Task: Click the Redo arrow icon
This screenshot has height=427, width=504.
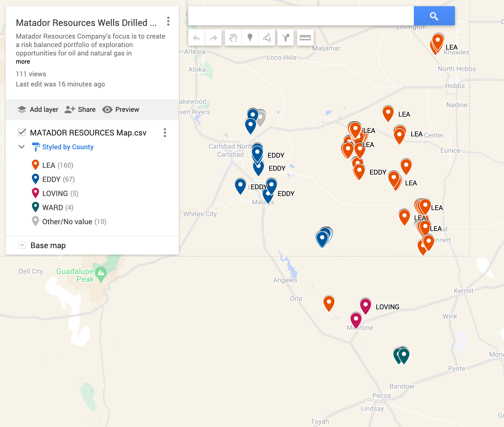Action: pyautogui.click(x=213, y=37)
